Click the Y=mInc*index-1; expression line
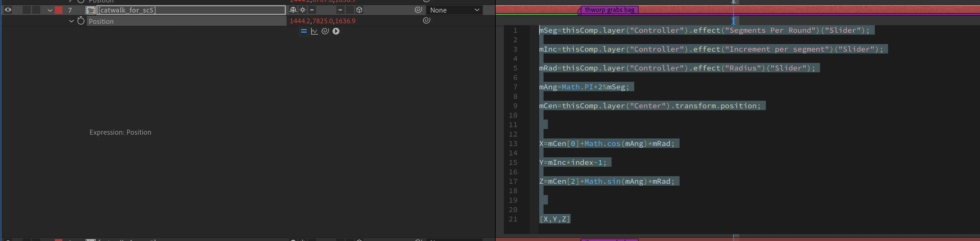980x241 pixels. 573,163
